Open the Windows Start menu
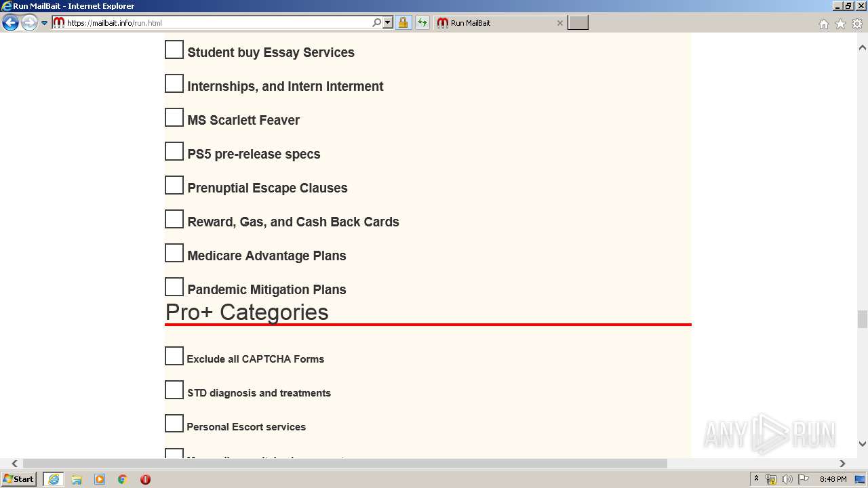Viewport: 868px width, 488px height. 19,479
